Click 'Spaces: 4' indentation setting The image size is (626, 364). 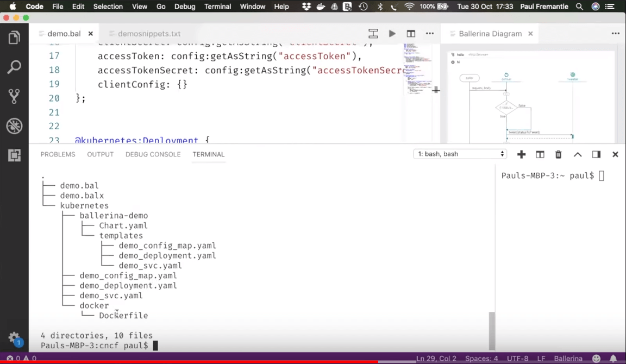click(481, 359)
